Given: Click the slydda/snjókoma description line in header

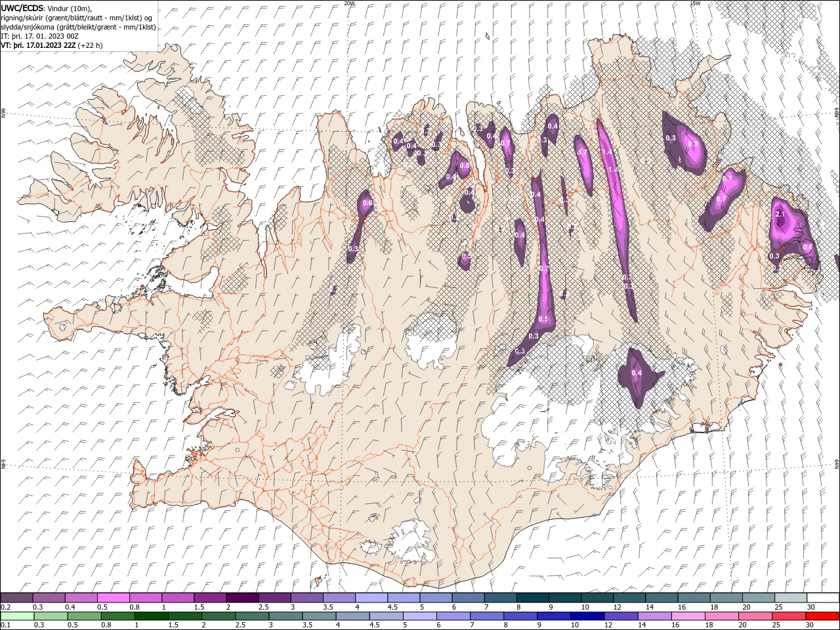Looking at the screenshot, I should 79,27.
